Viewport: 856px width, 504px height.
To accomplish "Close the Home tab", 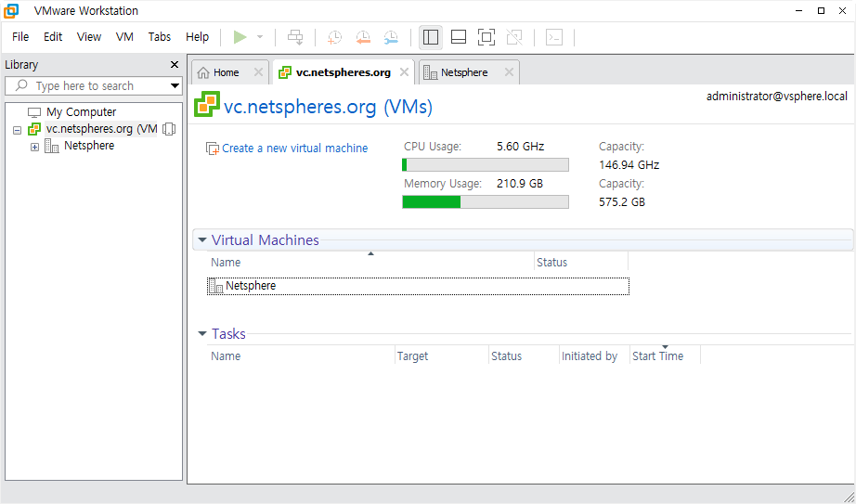I will pyautogui.click(x=258, y=72).
